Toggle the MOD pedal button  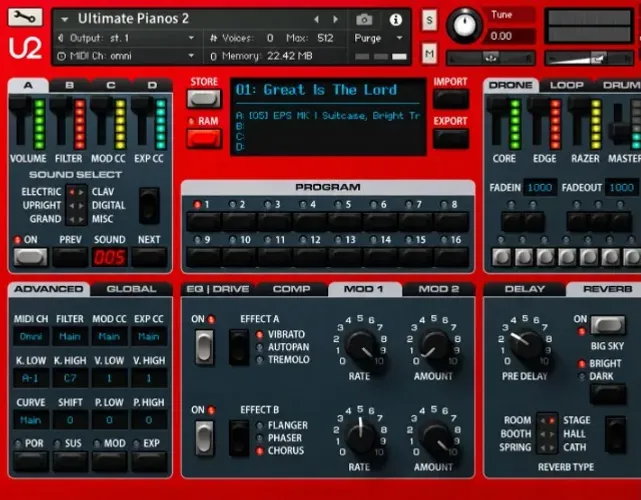point(109,461)
